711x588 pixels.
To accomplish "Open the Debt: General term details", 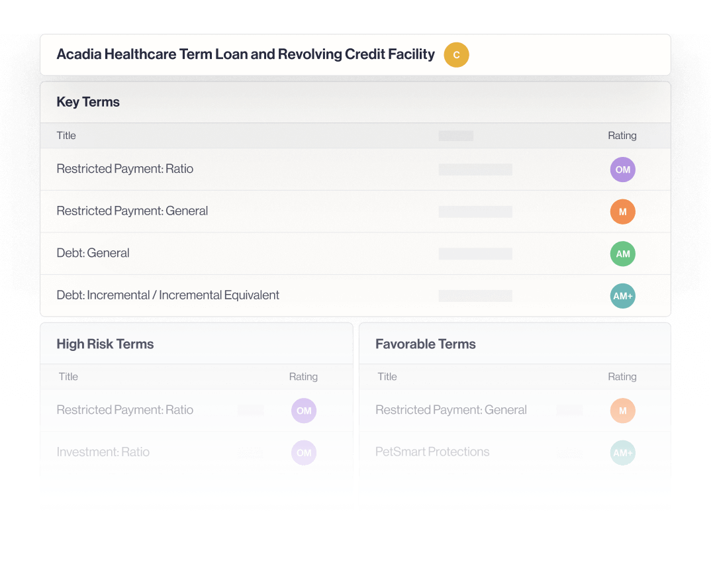I will click(93, 254).
